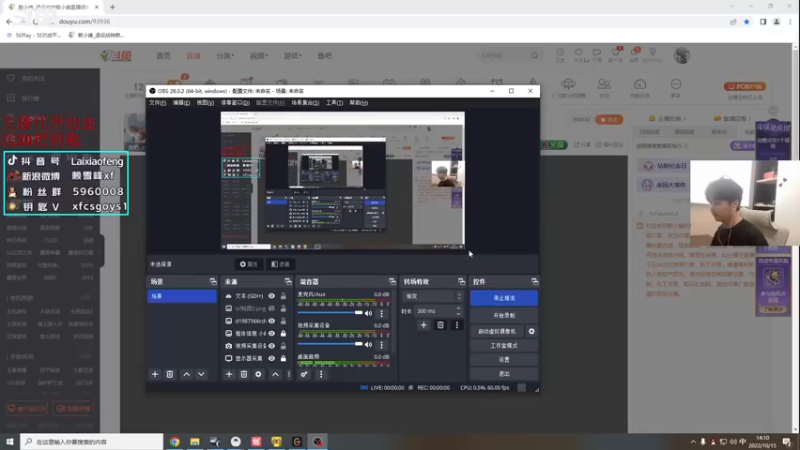
Task: Open the 麦克风/Aux channel options dots
Action: (381, 313)
